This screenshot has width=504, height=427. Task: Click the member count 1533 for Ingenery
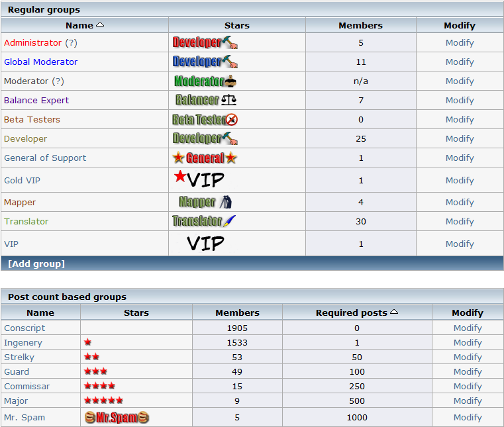(237, 342)
